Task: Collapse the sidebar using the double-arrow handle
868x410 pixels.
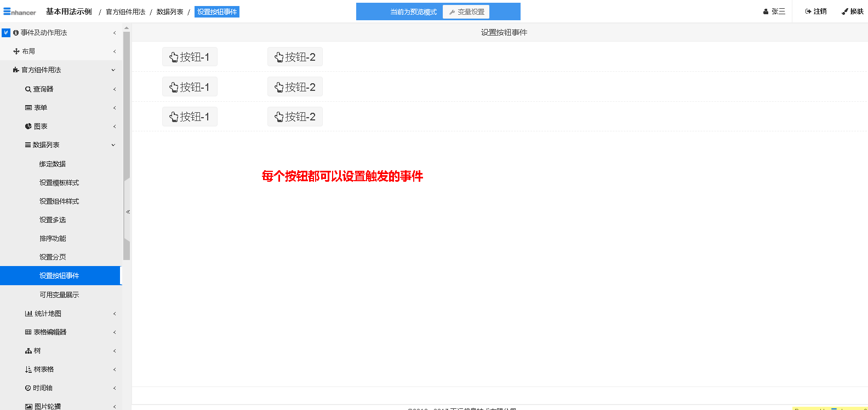Action: (128, 212)
